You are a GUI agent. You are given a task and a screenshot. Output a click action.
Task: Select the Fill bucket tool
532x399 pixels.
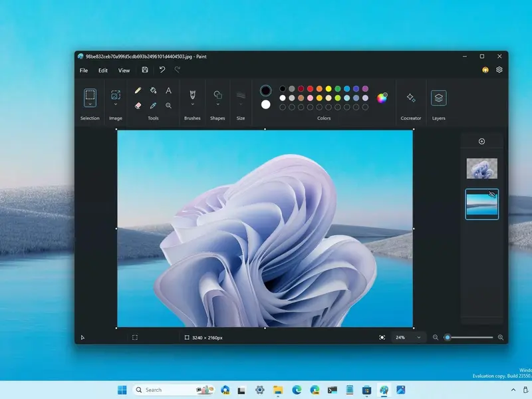(153, 90)
